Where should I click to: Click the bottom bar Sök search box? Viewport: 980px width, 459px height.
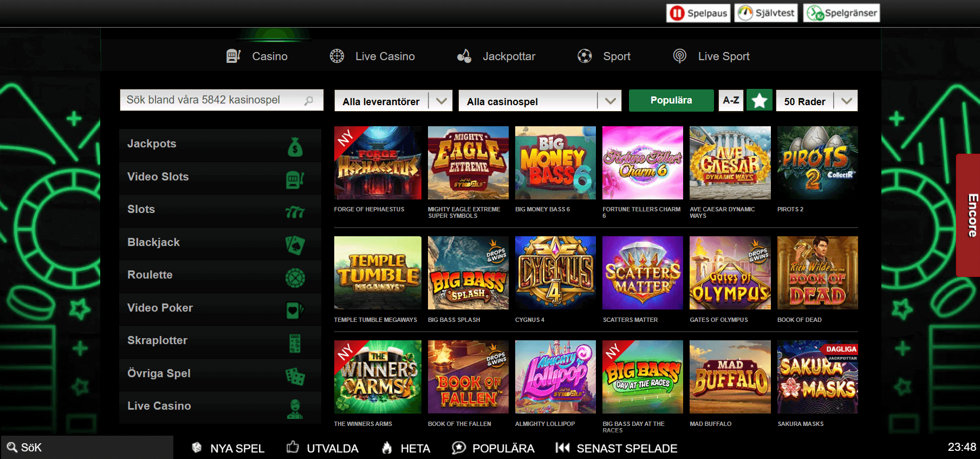click(x=87, y=448)
